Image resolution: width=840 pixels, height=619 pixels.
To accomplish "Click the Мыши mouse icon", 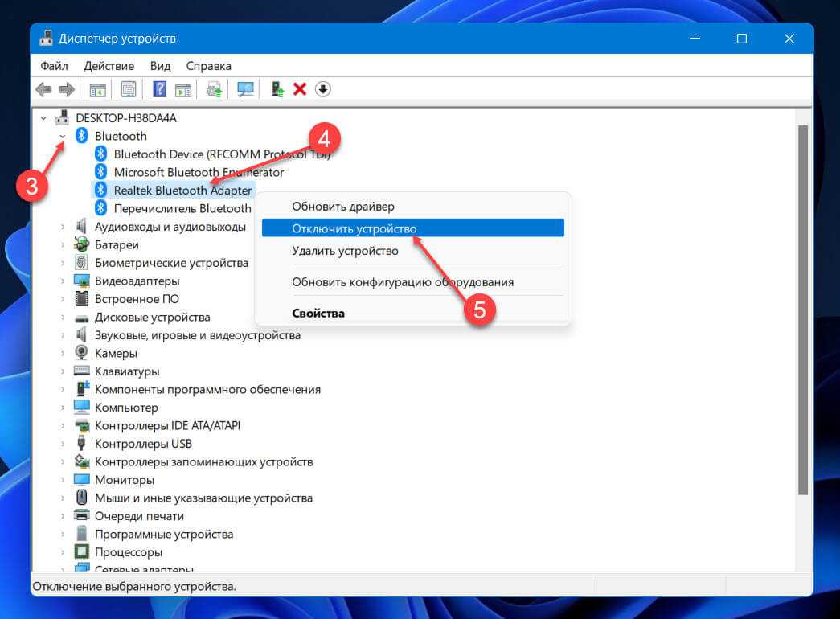I will (x=81, y=498).
